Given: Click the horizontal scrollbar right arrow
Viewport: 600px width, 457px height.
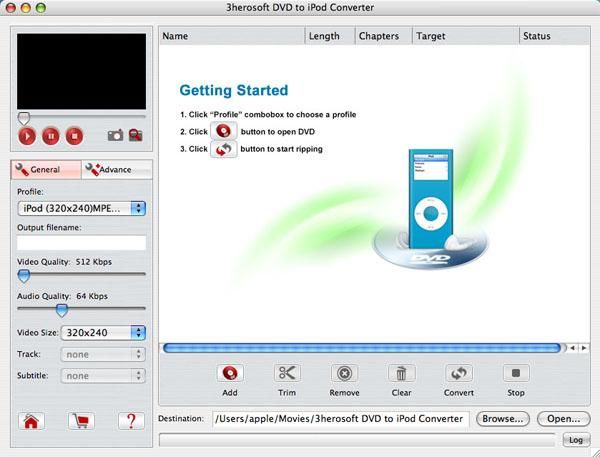Looking at the screenshot, I should [x=584, y=348].
